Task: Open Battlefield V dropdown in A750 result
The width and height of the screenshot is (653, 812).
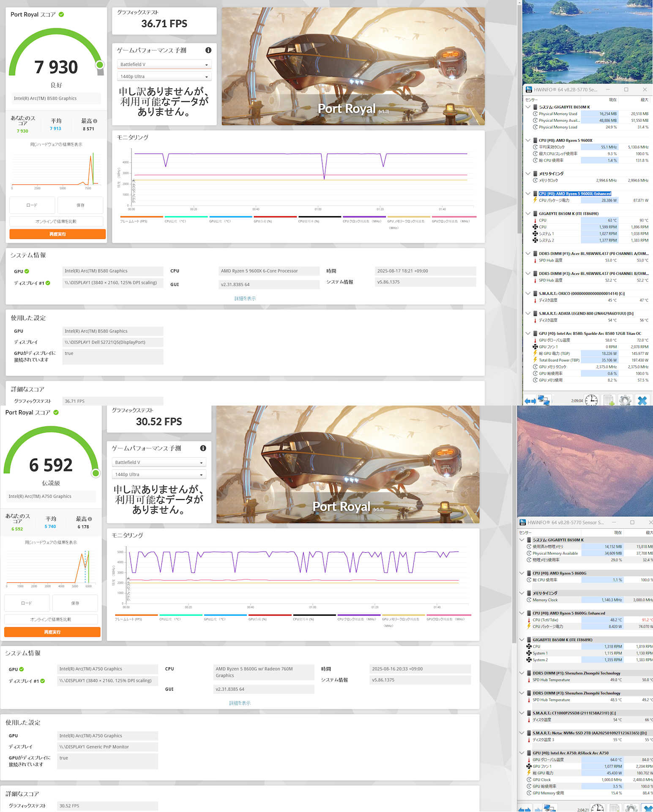Action: 159,462
